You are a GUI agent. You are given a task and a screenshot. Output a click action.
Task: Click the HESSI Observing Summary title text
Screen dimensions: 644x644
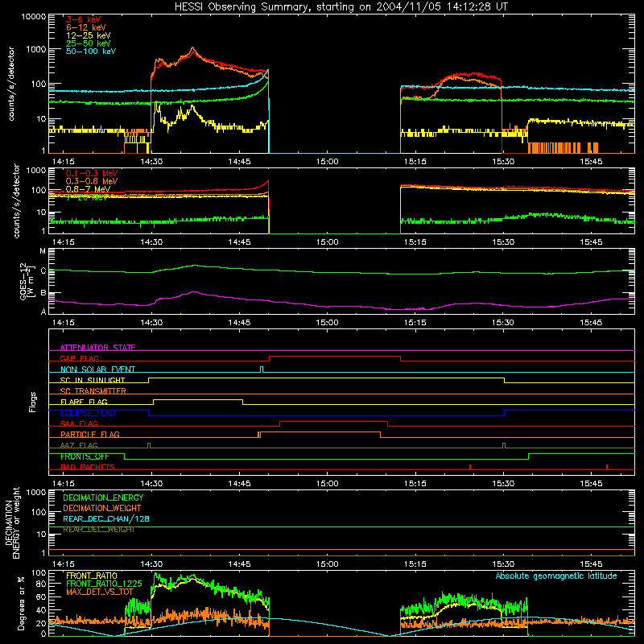pos(341,7)
